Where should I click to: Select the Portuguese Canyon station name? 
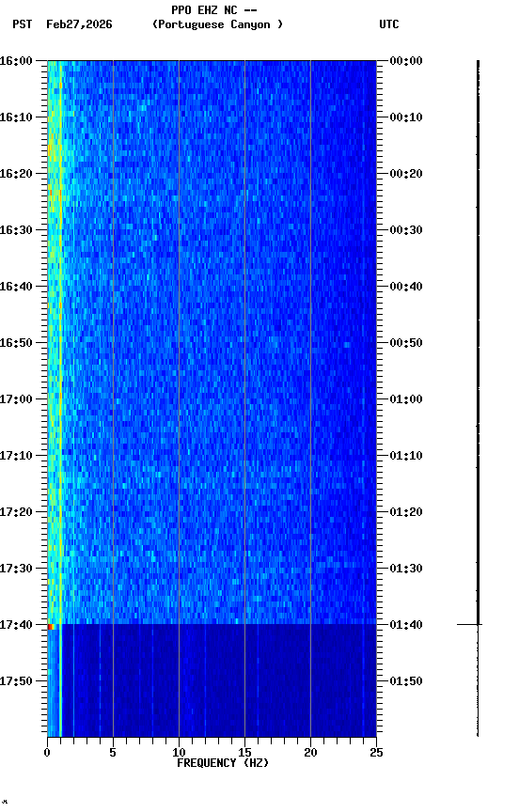217,24
